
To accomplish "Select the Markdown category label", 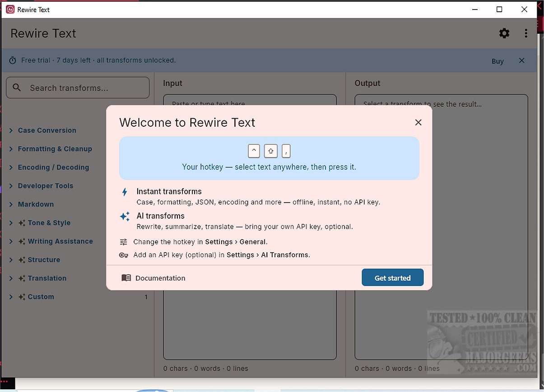I will (36, 204).
